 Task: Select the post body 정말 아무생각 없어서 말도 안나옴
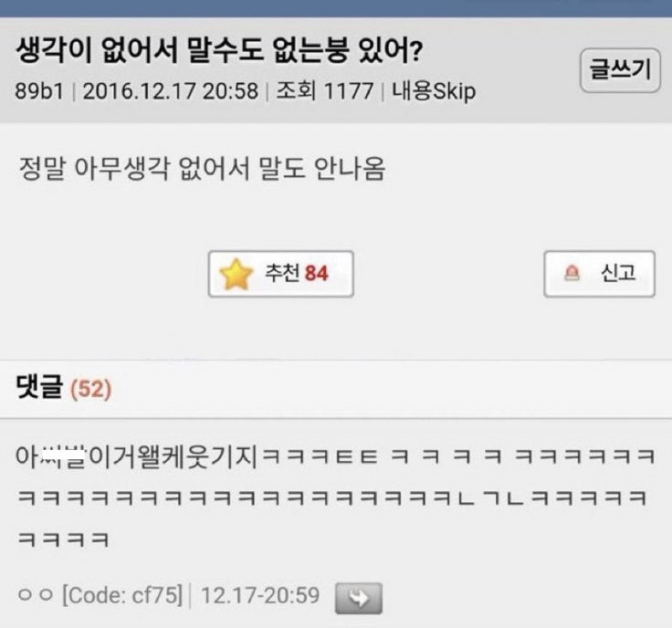click(x=203, y=168)
